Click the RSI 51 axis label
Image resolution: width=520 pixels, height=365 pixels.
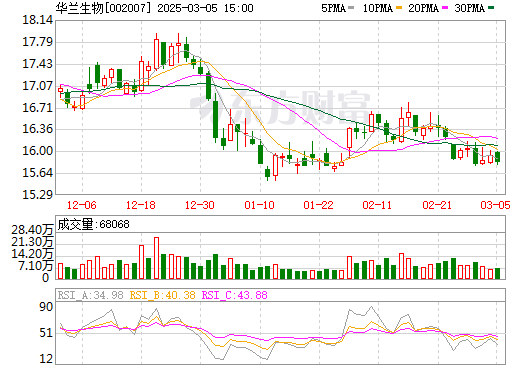point(46,333)
